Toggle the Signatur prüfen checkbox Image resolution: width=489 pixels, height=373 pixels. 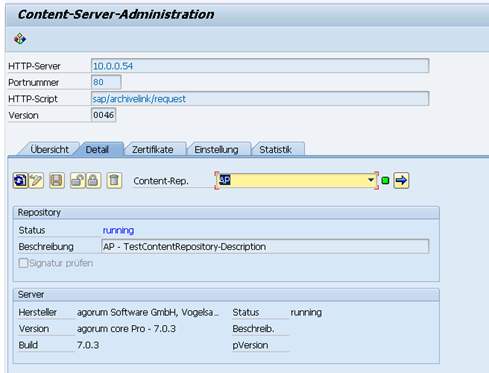coord(23,263)
